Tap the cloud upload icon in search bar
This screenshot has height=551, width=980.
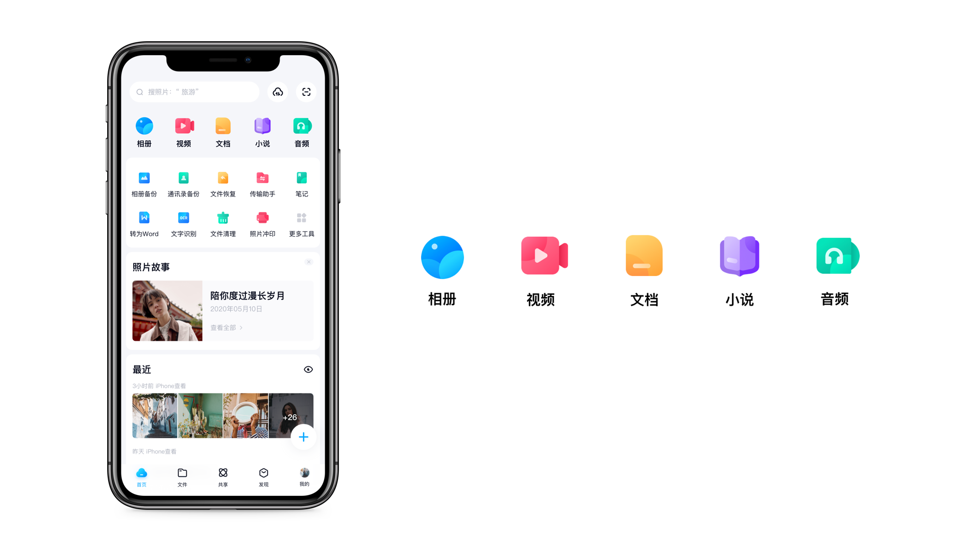pyautogui.click(x=277, y=92)
